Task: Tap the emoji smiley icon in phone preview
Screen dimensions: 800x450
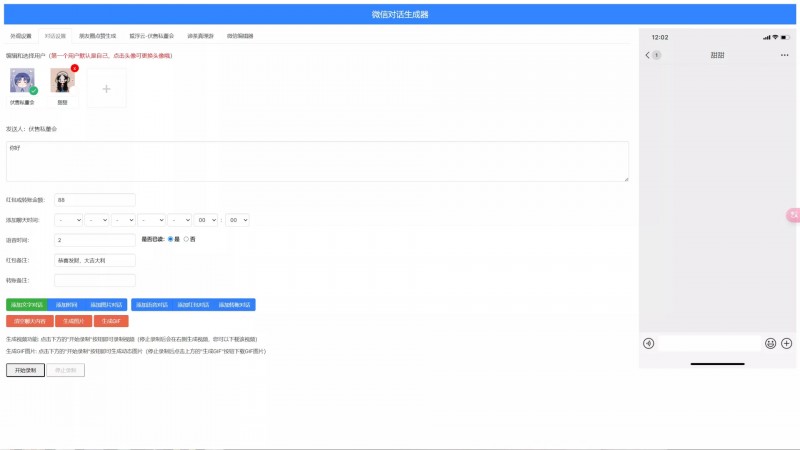Action: point(770,343)
